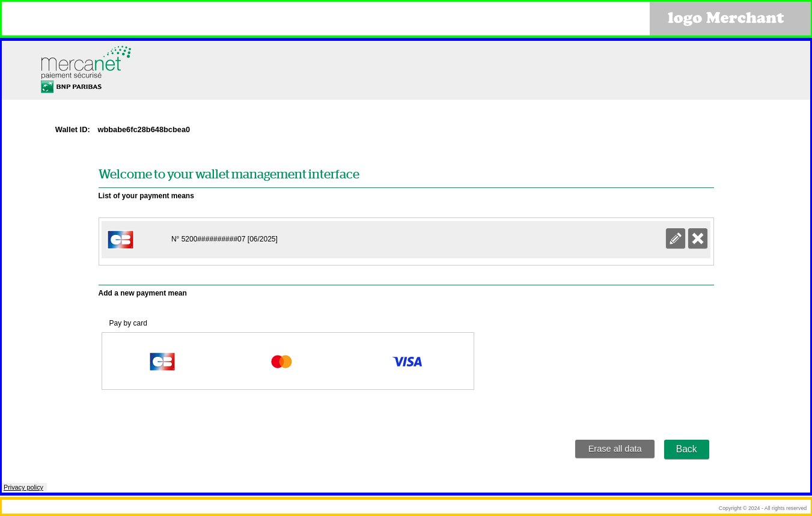Click the Add a new payment mean label
The width and height of the screenshot is (812, 516).
(x=142, y=293)
